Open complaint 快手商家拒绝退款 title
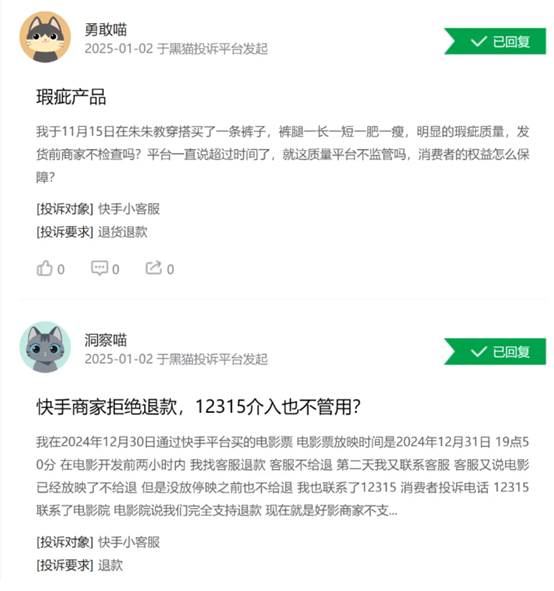554x591 pixels. click(198, 407)
